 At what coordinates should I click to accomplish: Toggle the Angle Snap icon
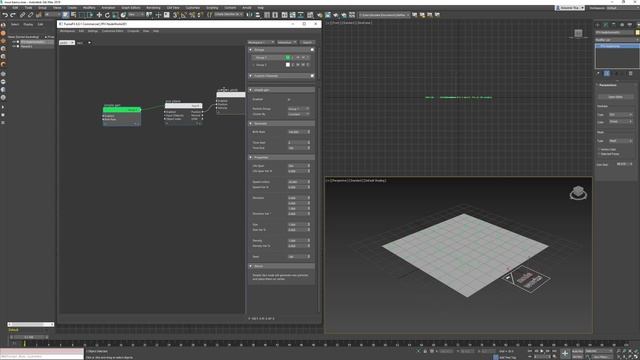pyautogui.click(x=184, y=15)
